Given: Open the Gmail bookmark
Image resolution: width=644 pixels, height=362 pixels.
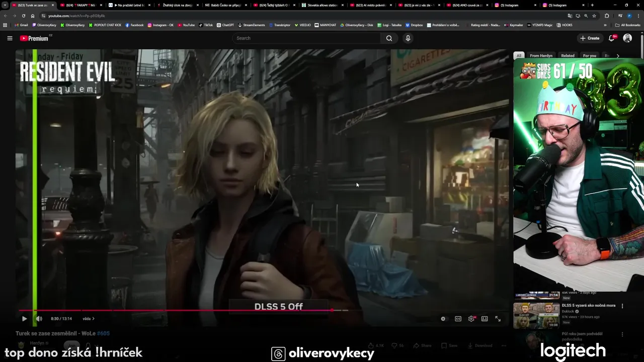Looking at the screenshot, I should tap(21, 25).
